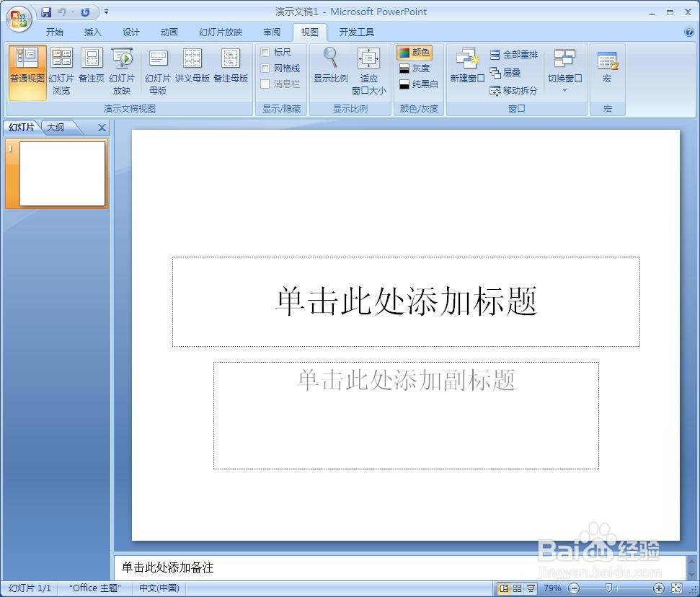Click title placeholder 单击此处添加标题
Image resolution: width=700 pixels, height=597 pixels.
pos(406,301)
